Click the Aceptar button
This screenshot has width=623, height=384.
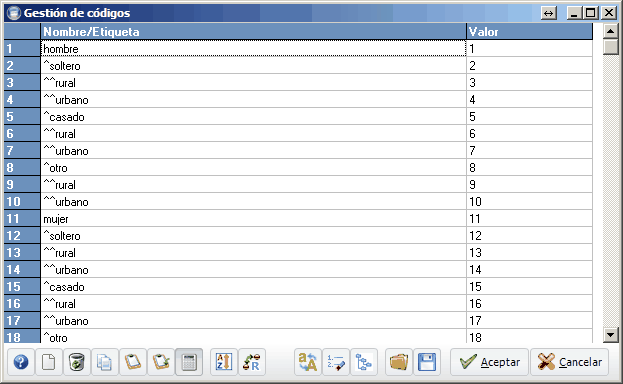489,362
